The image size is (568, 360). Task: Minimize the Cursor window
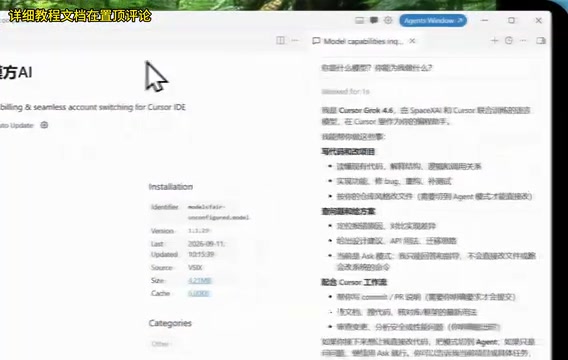484,20
